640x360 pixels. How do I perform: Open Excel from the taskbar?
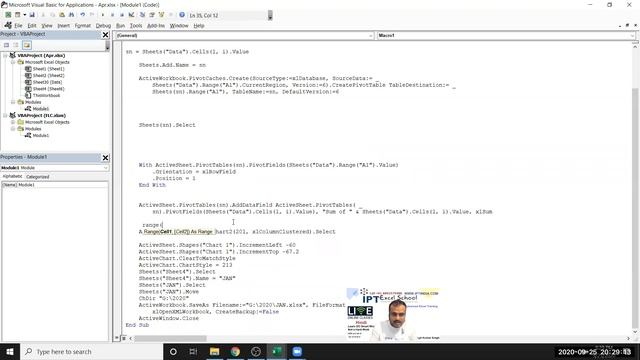(x=276, y=351)
